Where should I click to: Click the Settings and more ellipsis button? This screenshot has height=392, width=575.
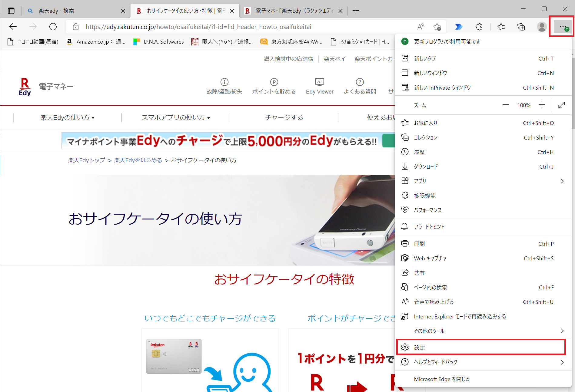point(562,27)
